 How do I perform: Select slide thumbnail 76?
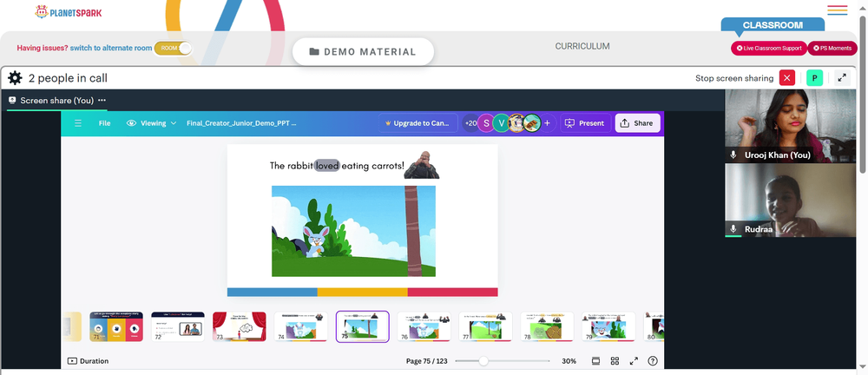[424, 326]
